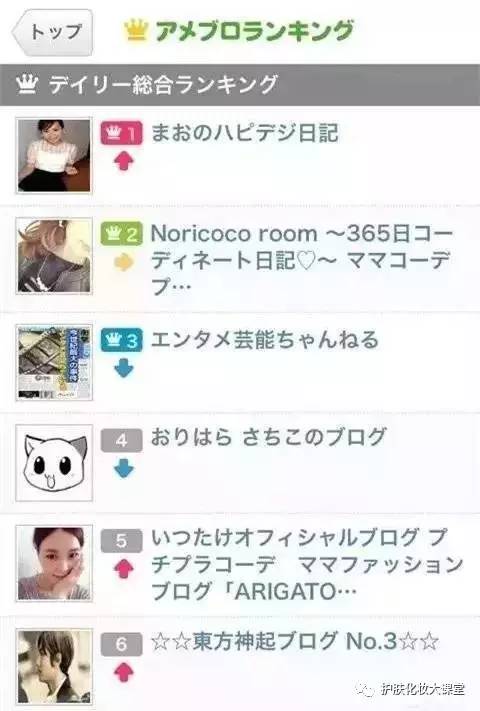This screenshot has width=480, height=711.
Task: Click the blue rank 3 crown badge
Action: (121, 340)
